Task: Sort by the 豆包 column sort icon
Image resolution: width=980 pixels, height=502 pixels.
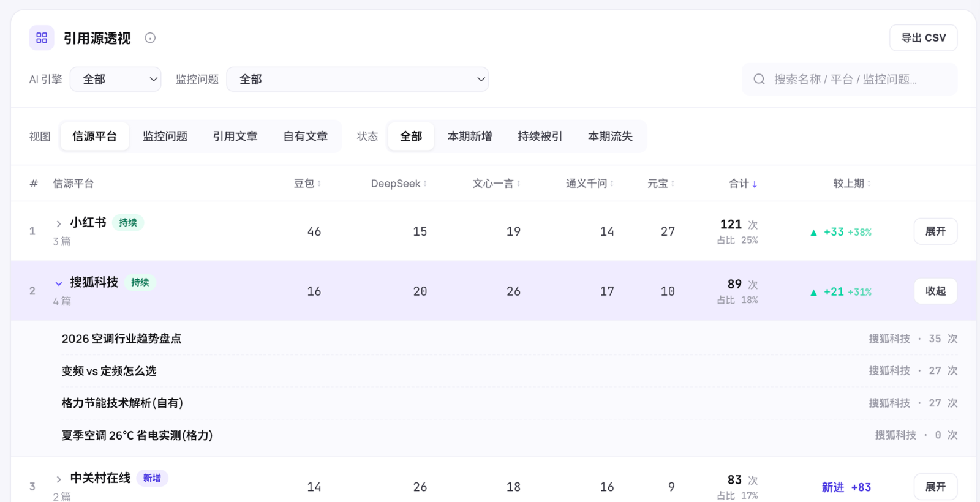Action: tap(319, 184)
